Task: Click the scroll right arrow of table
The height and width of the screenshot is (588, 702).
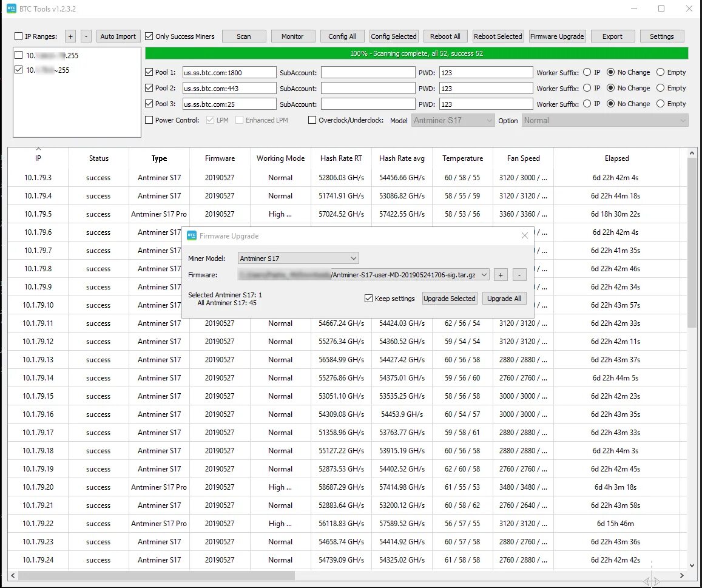Action: tap(682, 575)
